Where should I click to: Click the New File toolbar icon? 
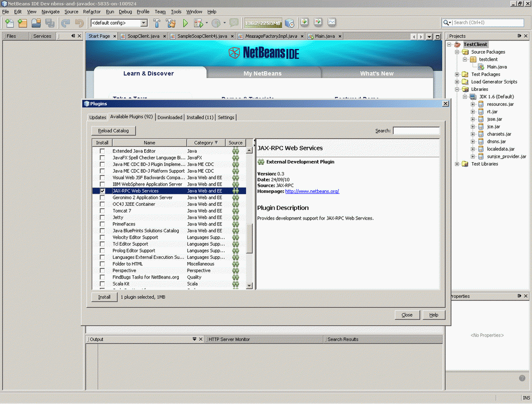coord(9,23)
